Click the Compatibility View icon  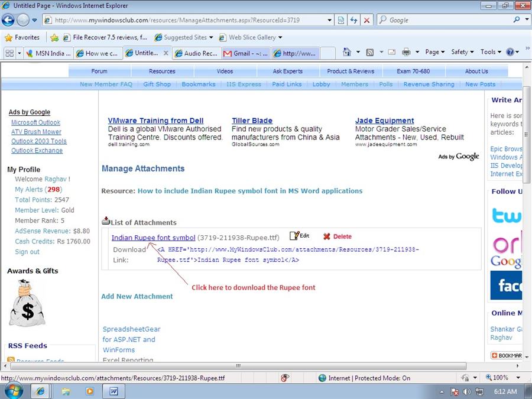point(341,20)
